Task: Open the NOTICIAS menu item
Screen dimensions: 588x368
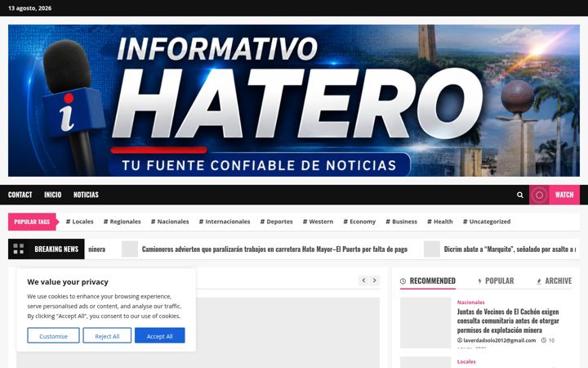Action: [86, 195]
